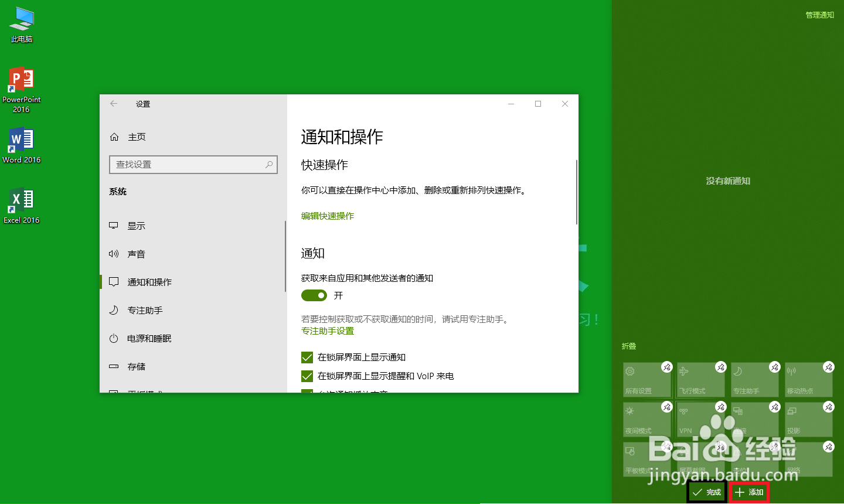This screenshot has width=844, height=504.
Task: Uncheck 在锁屏界面上显示通知
Action: click(307, 357)
